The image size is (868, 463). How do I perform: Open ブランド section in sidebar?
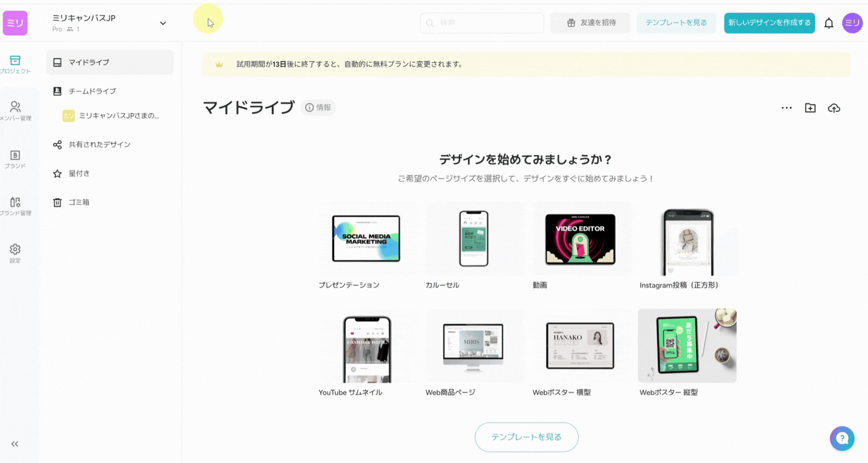[15, 159]
